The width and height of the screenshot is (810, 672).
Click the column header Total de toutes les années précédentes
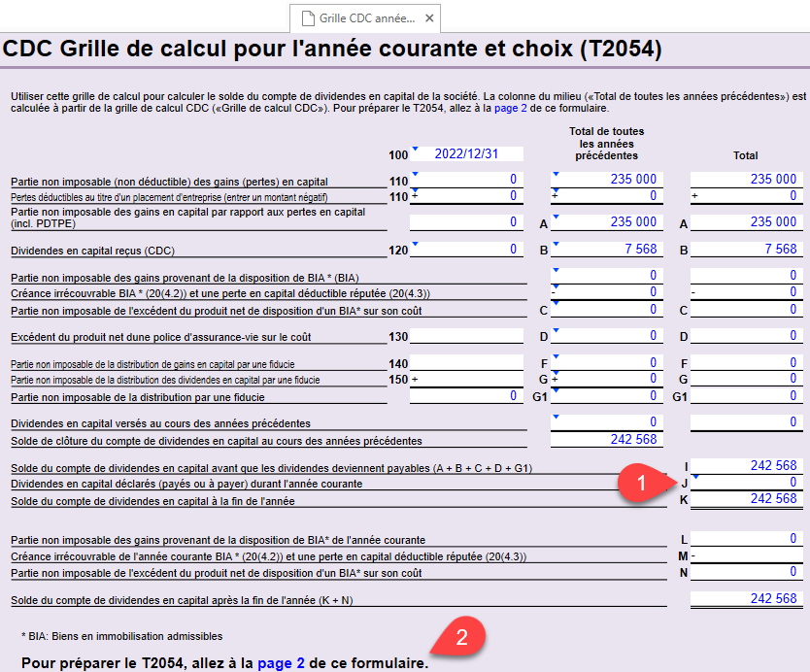point(607,144)
